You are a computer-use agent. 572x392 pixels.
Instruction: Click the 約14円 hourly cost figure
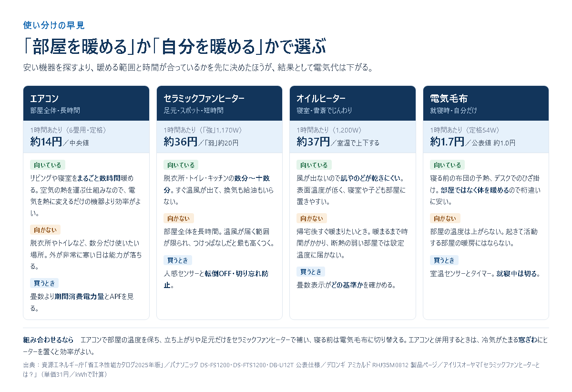(46, 142)
